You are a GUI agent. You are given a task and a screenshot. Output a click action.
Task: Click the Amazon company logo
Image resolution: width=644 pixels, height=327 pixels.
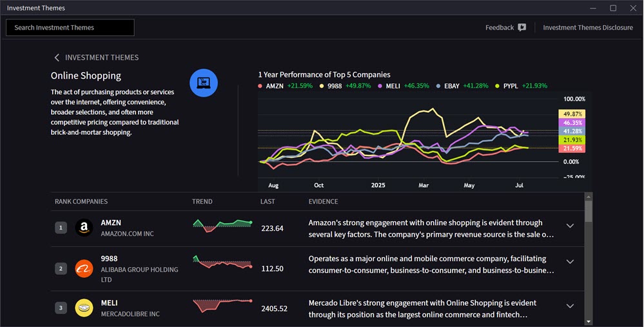pos(84,228)
